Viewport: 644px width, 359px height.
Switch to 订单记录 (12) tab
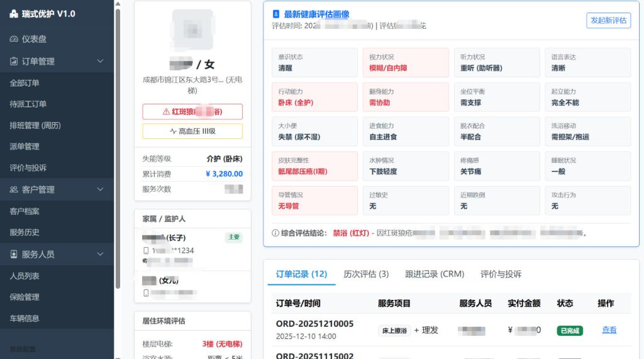point(301,274)
